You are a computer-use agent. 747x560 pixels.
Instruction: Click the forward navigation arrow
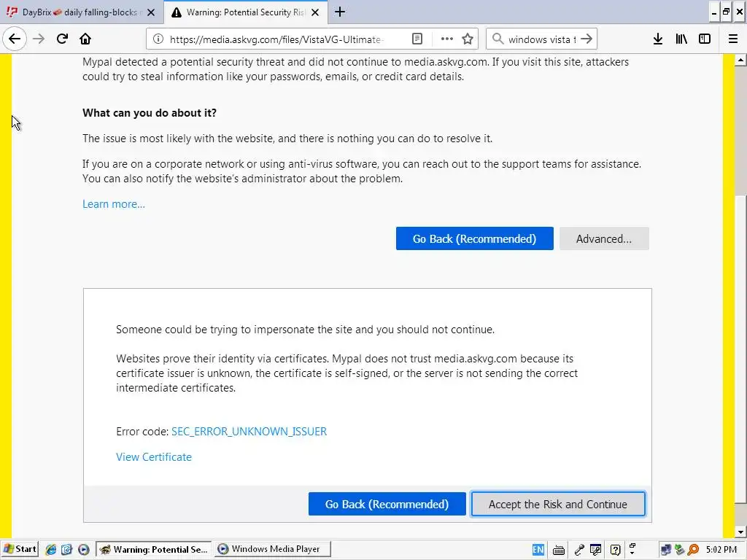coord(39,39)
